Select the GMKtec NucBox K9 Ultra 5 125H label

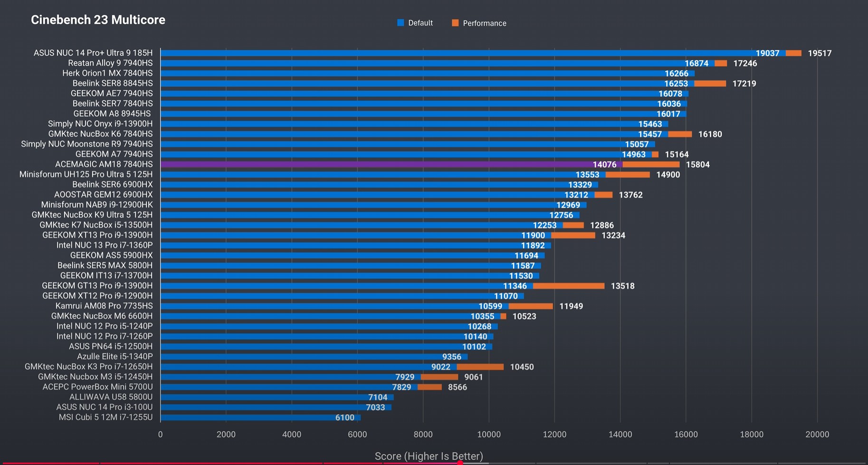(92, 215)
